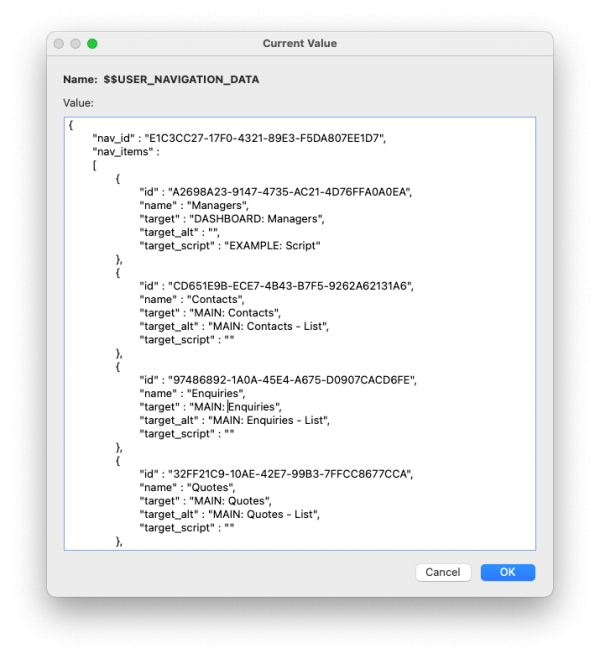Click the "MAIN: Quotes" target line
Viewport: 600px width, 659px height.
coord(205,501)
